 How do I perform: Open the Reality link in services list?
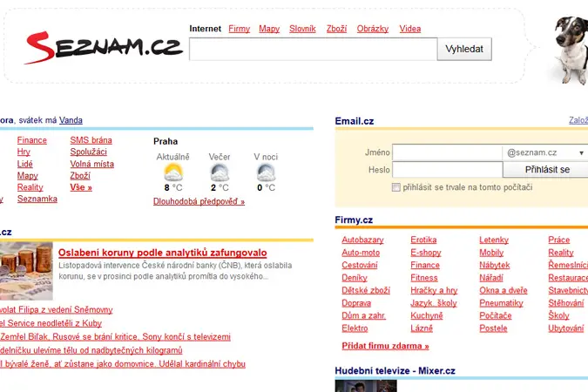tap(30, 186)
